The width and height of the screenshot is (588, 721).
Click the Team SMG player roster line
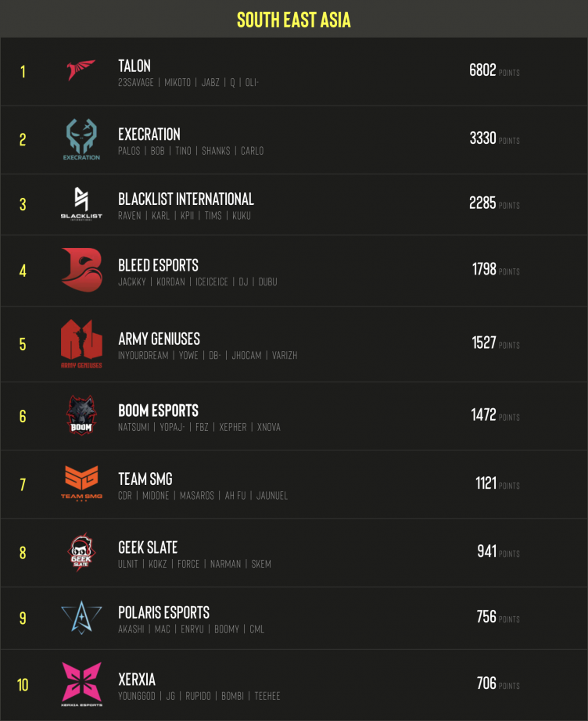pyautogui.click(x=203, y=496)
